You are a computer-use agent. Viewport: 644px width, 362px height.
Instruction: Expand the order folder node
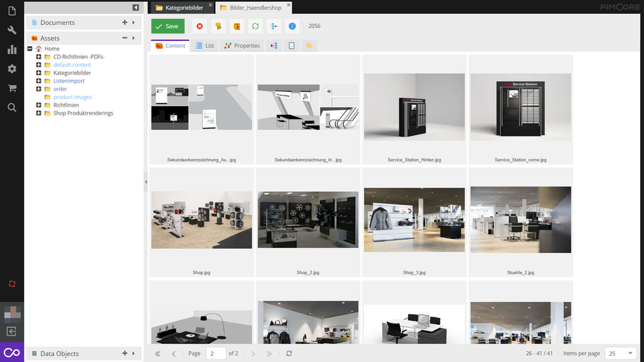click(39, 89)
